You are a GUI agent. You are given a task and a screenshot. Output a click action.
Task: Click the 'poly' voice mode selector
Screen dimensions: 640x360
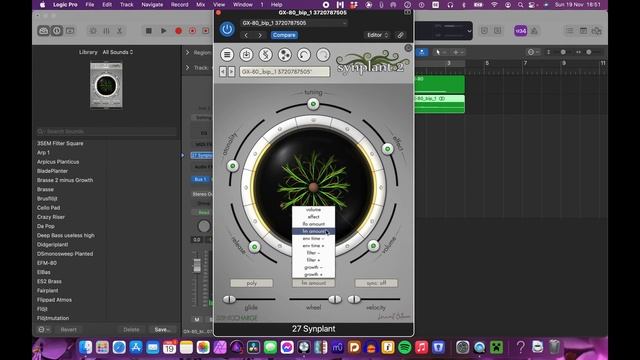pos(251,283)
